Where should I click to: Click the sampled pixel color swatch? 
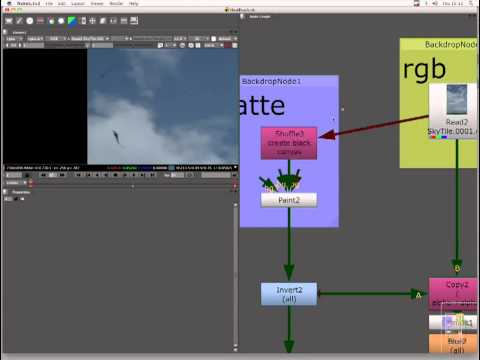[171, 168]
